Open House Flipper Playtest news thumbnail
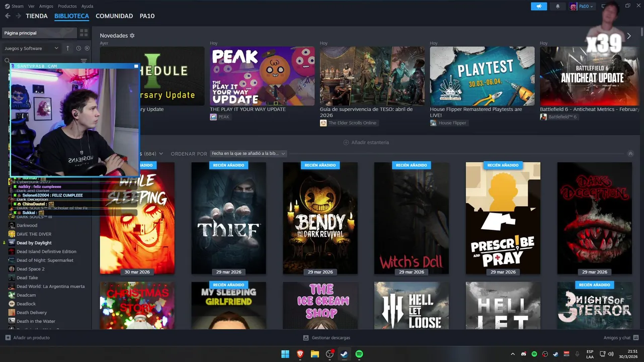The image size is (644, 362). 482,76
